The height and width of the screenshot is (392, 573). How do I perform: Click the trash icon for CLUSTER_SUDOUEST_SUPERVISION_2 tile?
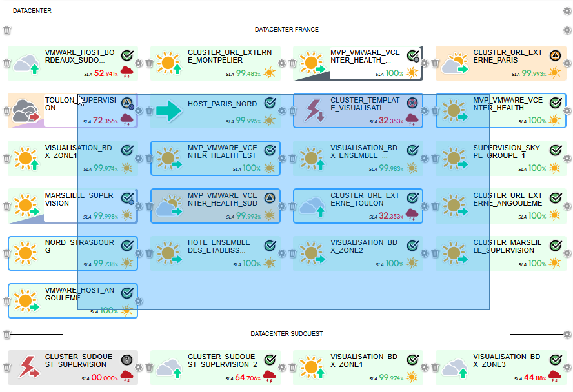(x=149, y=367)
